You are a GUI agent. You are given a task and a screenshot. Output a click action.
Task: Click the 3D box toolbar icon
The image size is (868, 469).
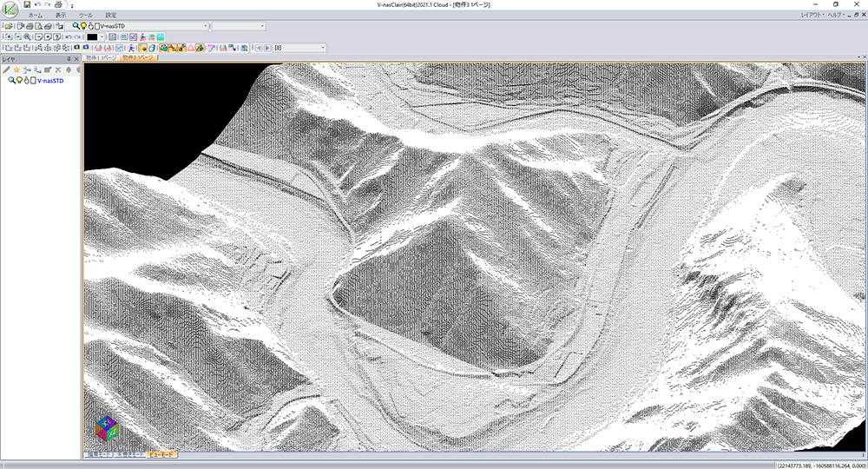152,48
